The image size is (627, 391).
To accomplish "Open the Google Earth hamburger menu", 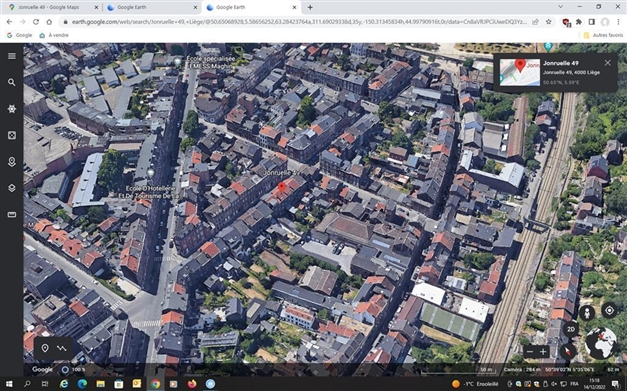I will coord(12,56).
